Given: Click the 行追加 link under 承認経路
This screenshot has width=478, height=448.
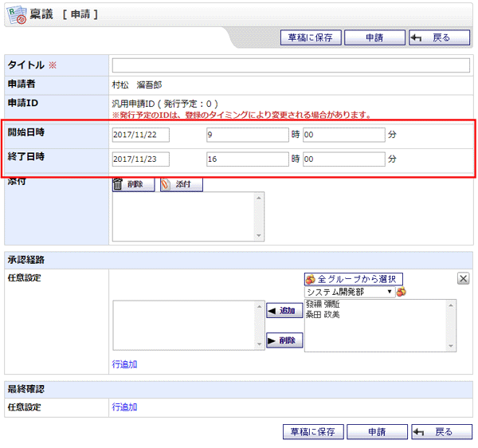Looking at the screenshot, I should pyautogui.click(x=124, y=364).
